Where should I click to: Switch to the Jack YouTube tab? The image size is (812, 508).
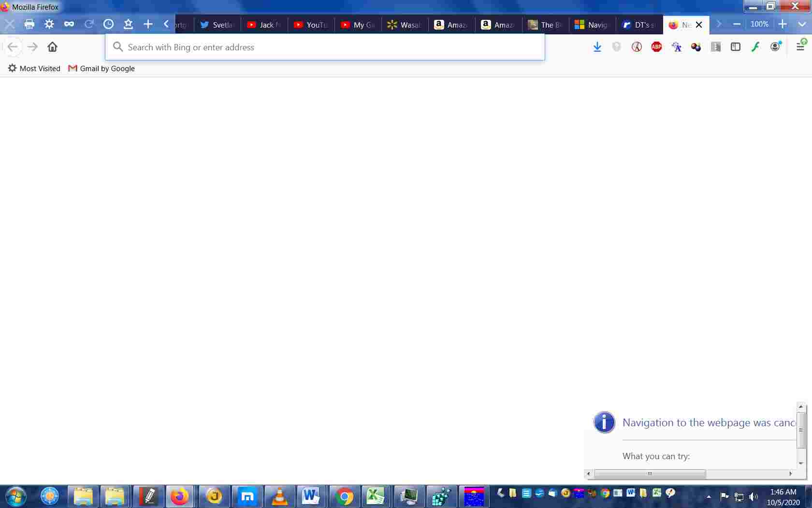click(x=264, y=25)
